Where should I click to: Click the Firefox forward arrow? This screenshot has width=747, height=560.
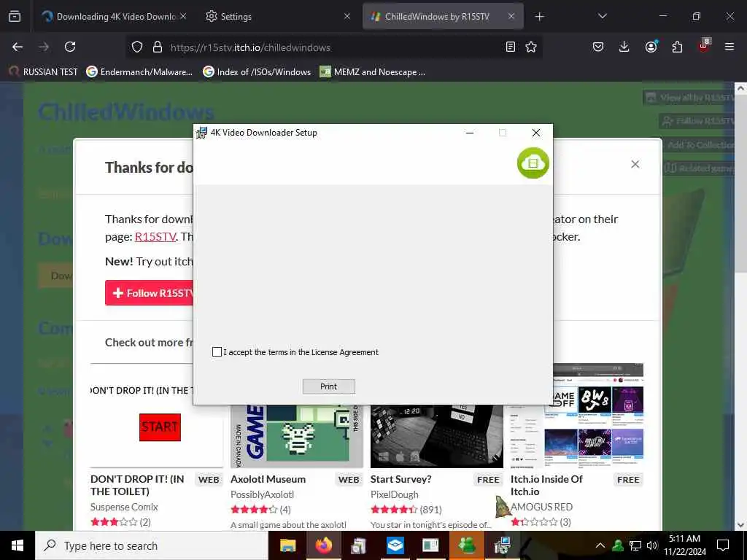(x=44, y=47)
